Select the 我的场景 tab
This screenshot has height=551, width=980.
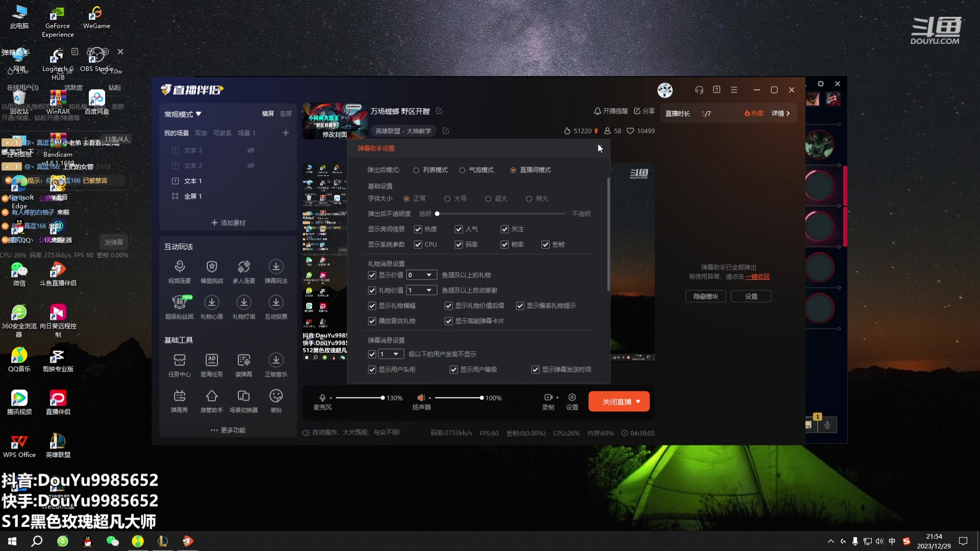pyautogui.click(x=177, y=133)
